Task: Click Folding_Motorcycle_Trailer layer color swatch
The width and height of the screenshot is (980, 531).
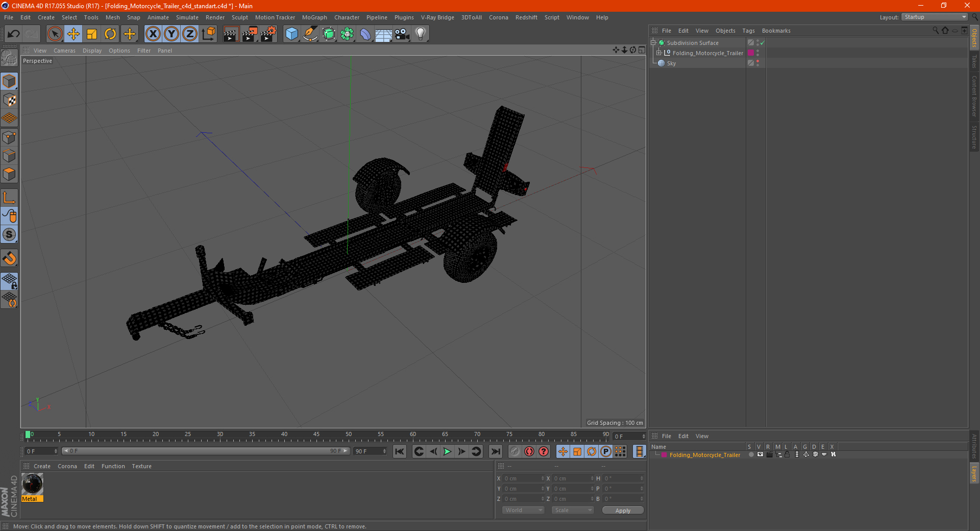Action: [x=664, y=455]
